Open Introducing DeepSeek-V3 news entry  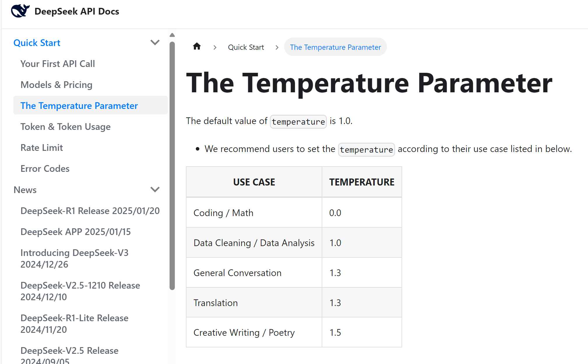point(74,259)
